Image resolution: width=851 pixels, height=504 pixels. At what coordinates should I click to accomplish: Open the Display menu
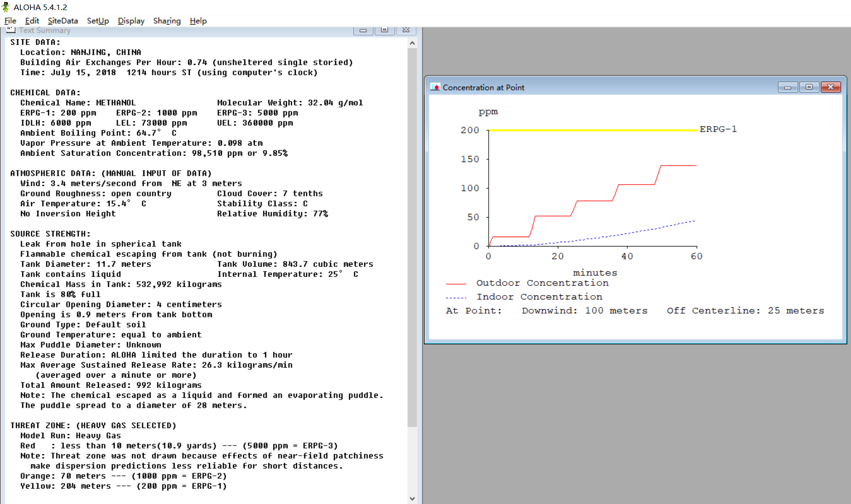point(131,21)
